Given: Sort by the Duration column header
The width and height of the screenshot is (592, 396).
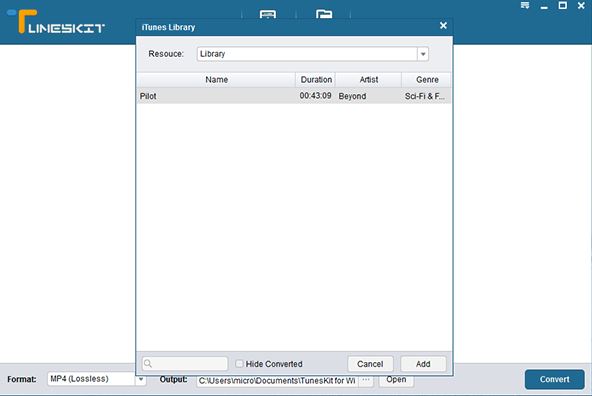Looking at the screenshot, I should coord(316,80).
